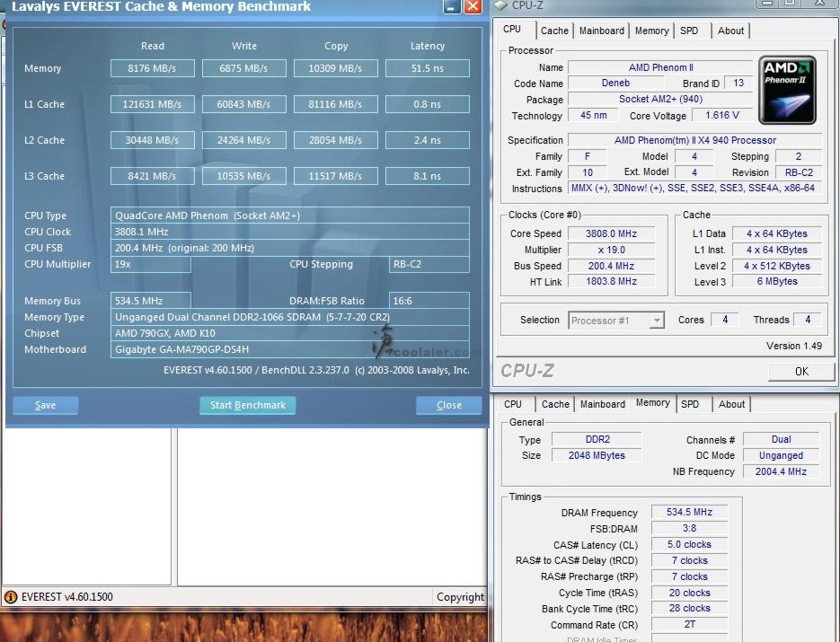
Task: Switch to the Cache tab in CPU-Z processor window
Action: (554, 31)
